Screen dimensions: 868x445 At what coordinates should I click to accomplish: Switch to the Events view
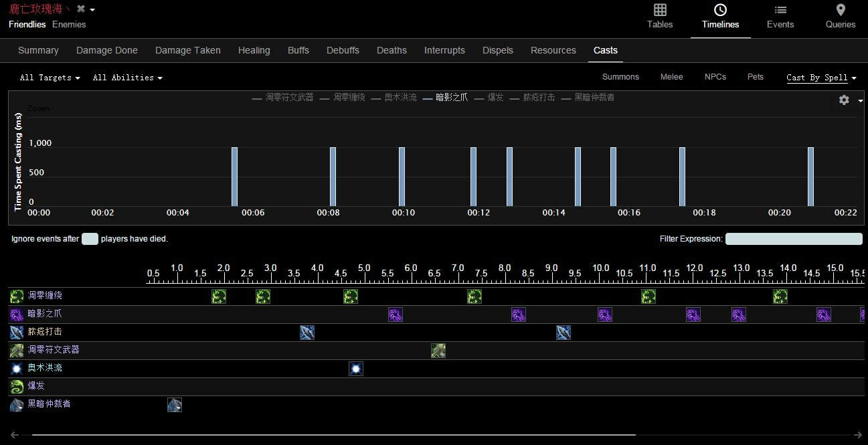coord(780,17)
